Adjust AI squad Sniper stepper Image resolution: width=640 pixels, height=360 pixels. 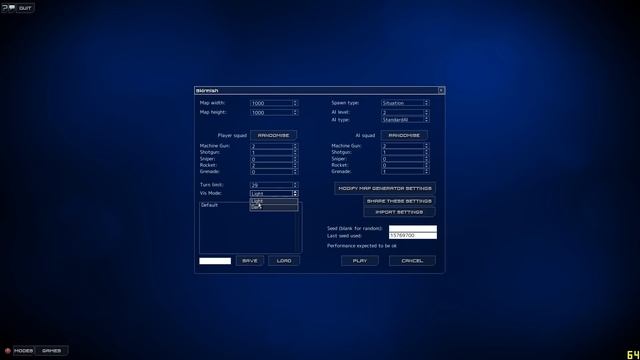[x=427, y=159]
